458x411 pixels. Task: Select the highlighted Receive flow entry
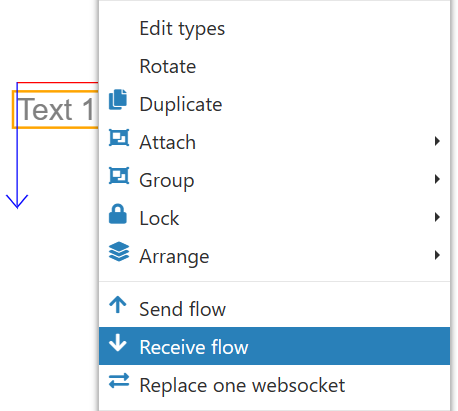click(x=274, y=346)
